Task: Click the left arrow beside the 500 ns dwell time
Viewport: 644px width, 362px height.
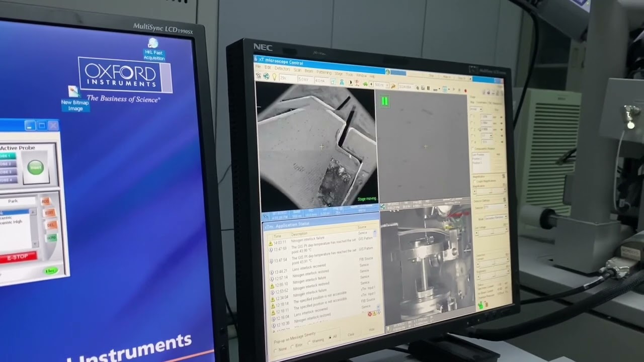Action: (x=371, y=84)
